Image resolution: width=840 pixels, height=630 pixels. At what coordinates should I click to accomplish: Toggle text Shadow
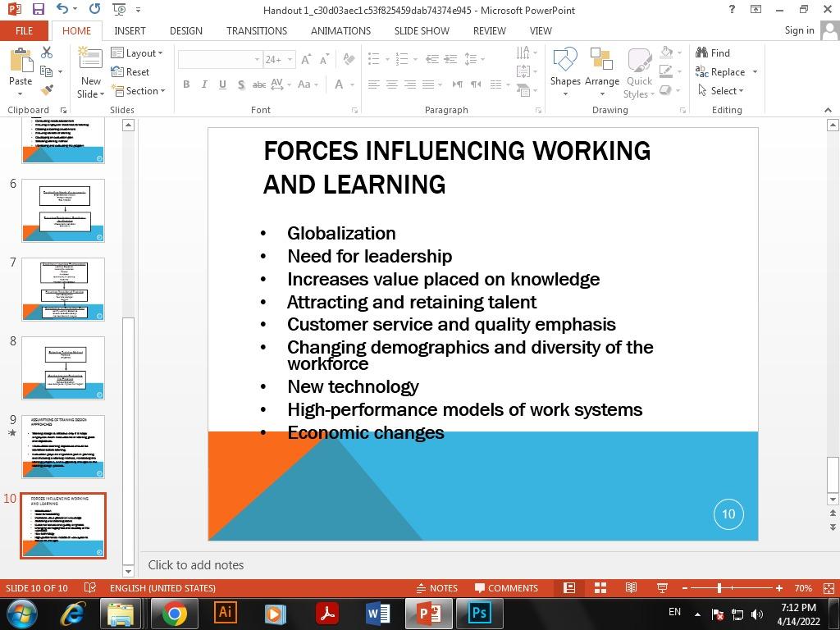(x=241, y=84)
